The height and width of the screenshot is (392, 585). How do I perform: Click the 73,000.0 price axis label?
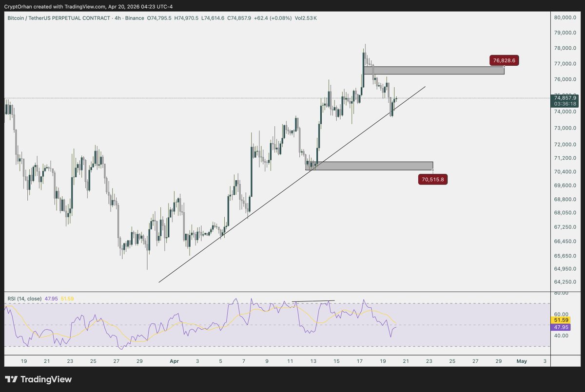(565, 128)
